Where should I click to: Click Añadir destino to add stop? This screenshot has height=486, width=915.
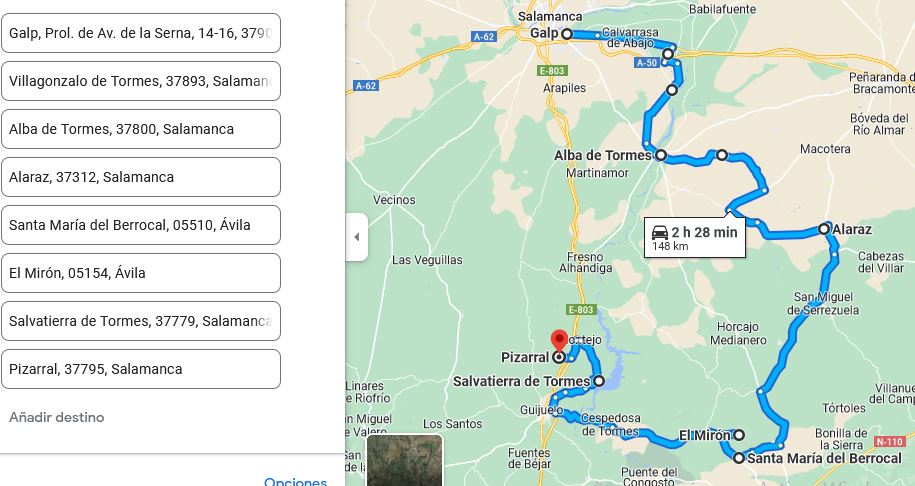[57, 417]
